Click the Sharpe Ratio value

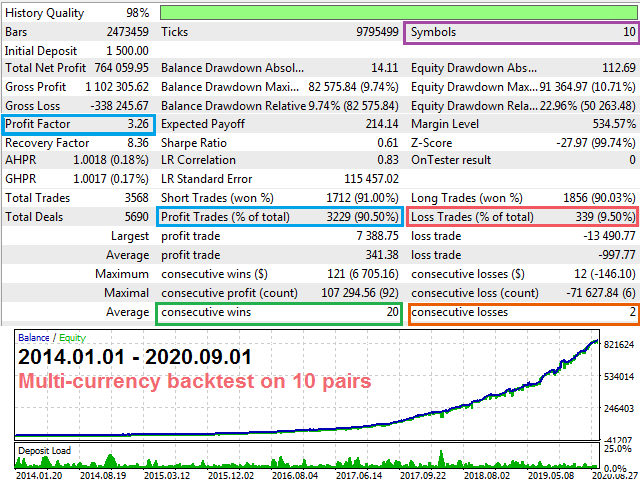(x=387, y=143)
